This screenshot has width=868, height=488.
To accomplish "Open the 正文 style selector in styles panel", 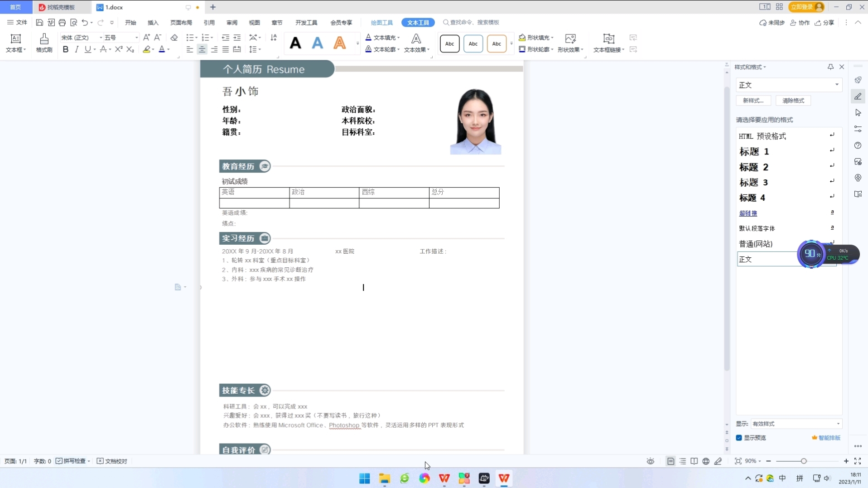I will click(788, 85).
